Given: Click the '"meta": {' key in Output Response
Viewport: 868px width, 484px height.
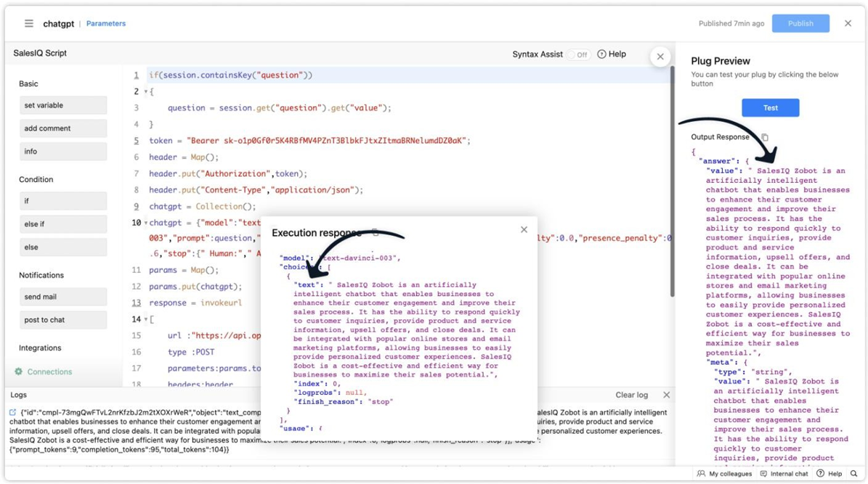Looking at the screenshot, I should click(x=728, y=362).
